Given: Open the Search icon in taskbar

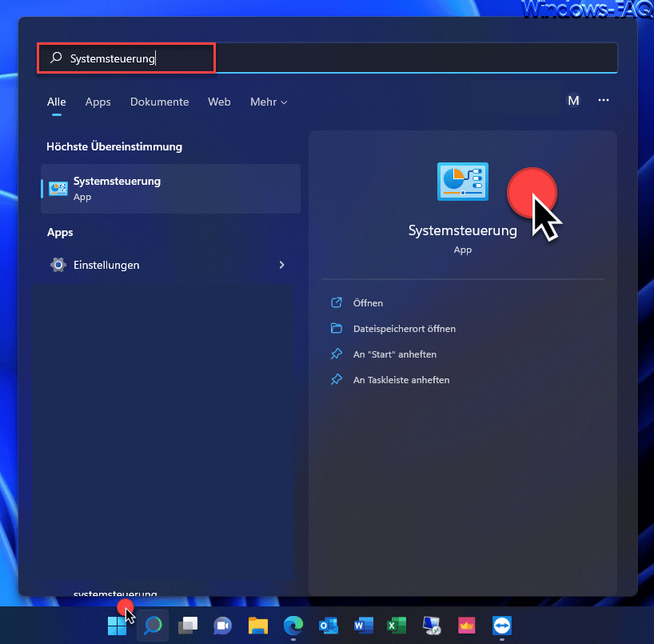Looking at the screenshot, I should (153, 626).
